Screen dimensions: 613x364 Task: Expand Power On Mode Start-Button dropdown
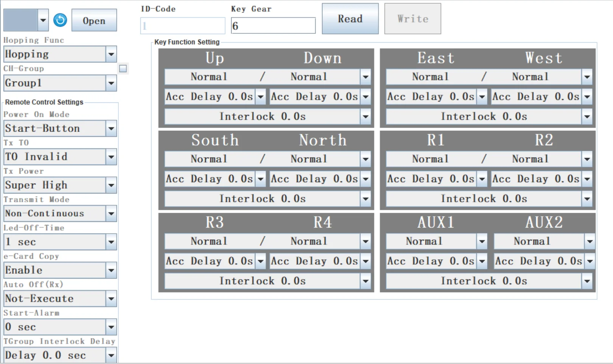(60, 128)
